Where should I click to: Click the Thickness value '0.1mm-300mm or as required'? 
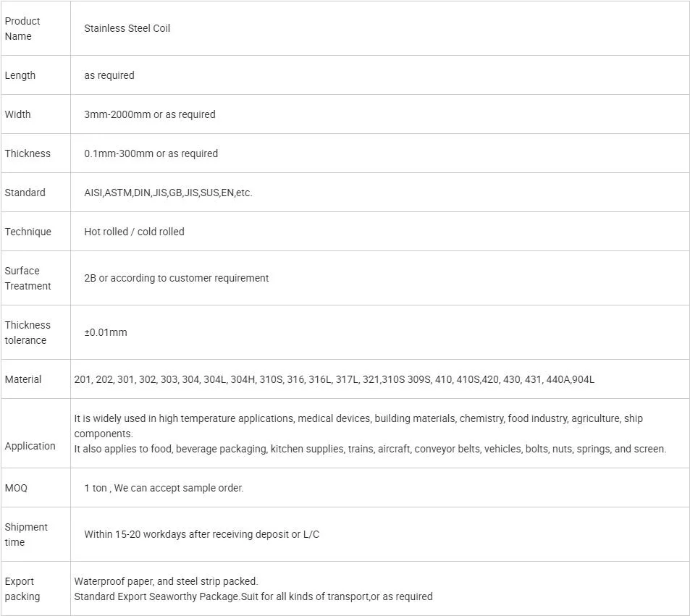point(151,153)
